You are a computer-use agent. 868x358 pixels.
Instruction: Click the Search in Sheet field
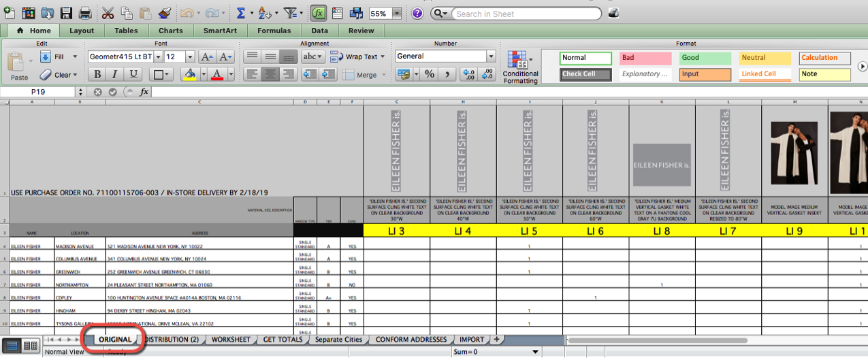pos(527,14)
